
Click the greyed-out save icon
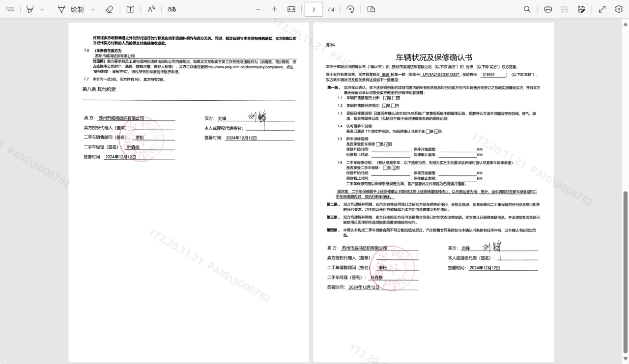[565, 9]
